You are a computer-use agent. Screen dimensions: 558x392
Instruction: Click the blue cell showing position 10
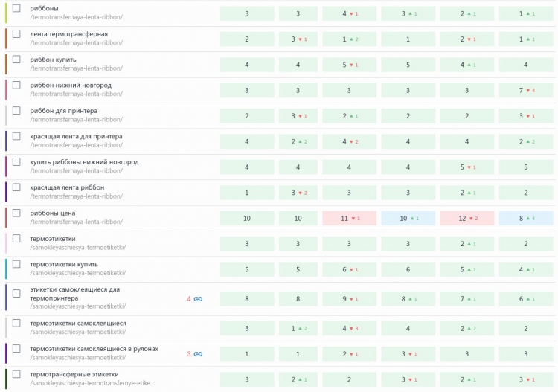click(x=408, y=218)
